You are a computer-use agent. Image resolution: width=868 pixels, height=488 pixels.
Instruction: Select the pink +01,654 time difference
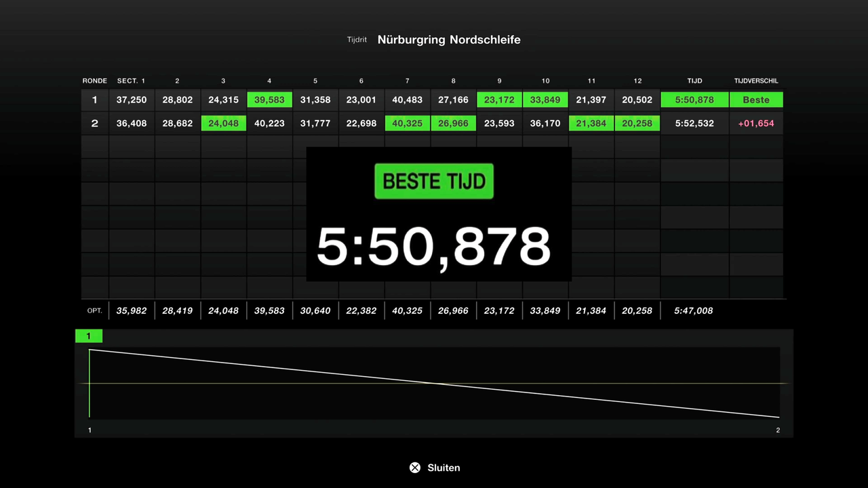[x=756, y=123]
